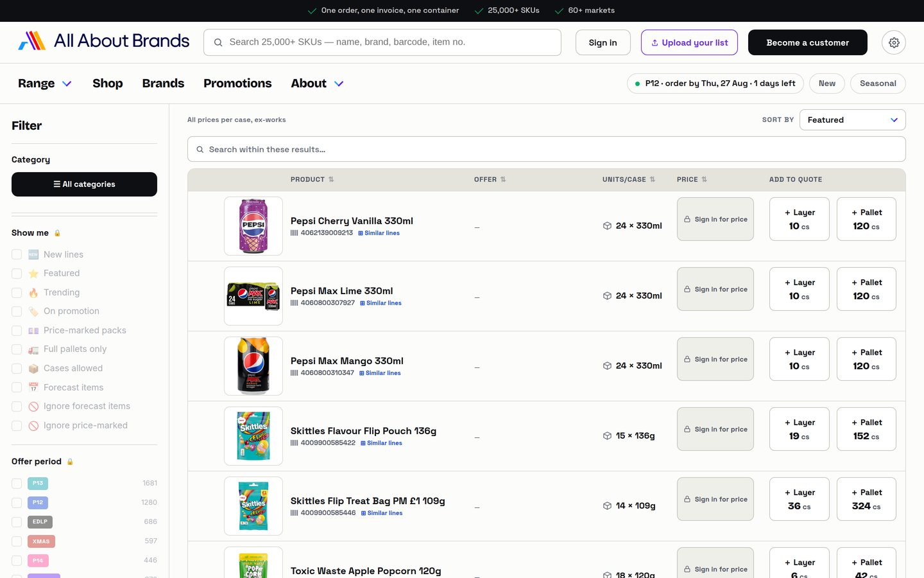Tick the Ignore forecast items checkbox

point(17,407)
